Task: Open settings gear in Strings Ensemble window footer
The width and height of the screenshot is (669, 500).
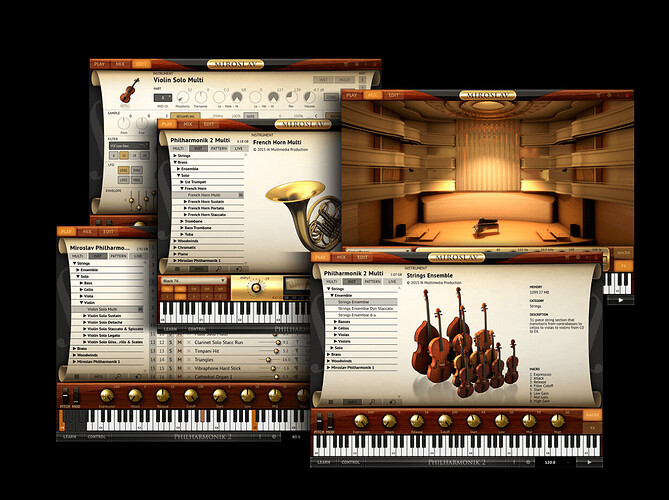Action: click(528, 462)
